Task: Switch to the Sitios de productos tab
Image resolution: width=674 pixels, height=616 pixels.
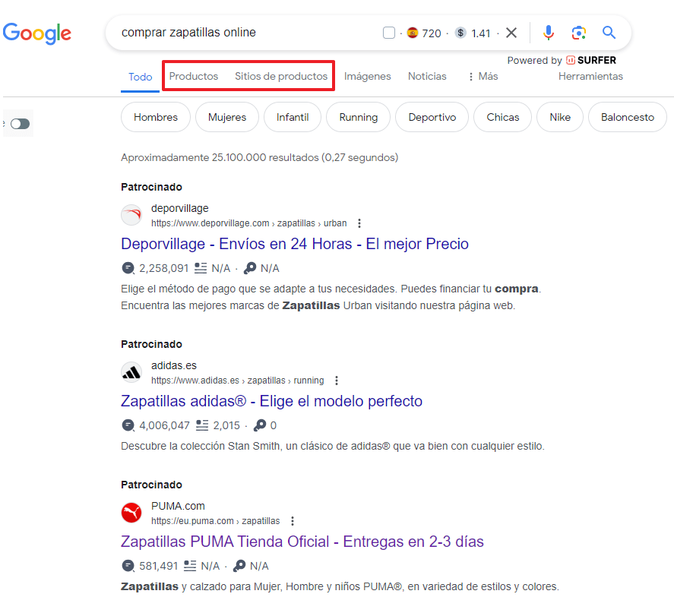Action: (x=281, y=77)
